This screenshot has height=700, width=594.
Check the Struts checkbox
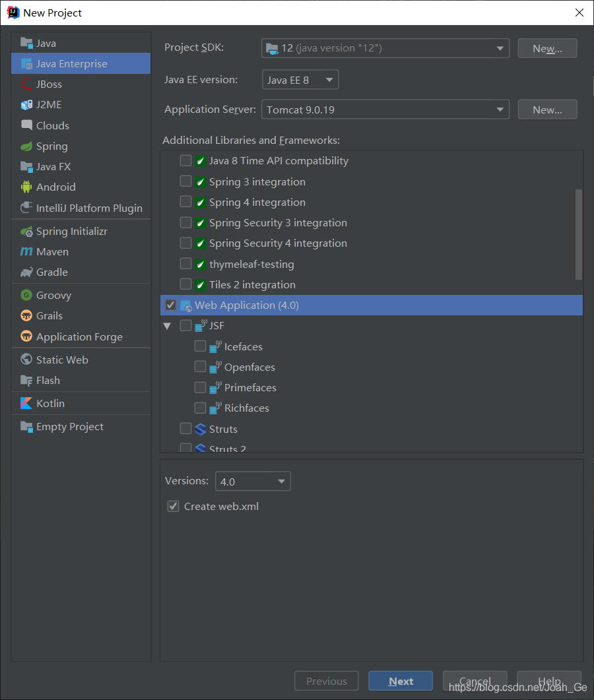coord(186,429)
